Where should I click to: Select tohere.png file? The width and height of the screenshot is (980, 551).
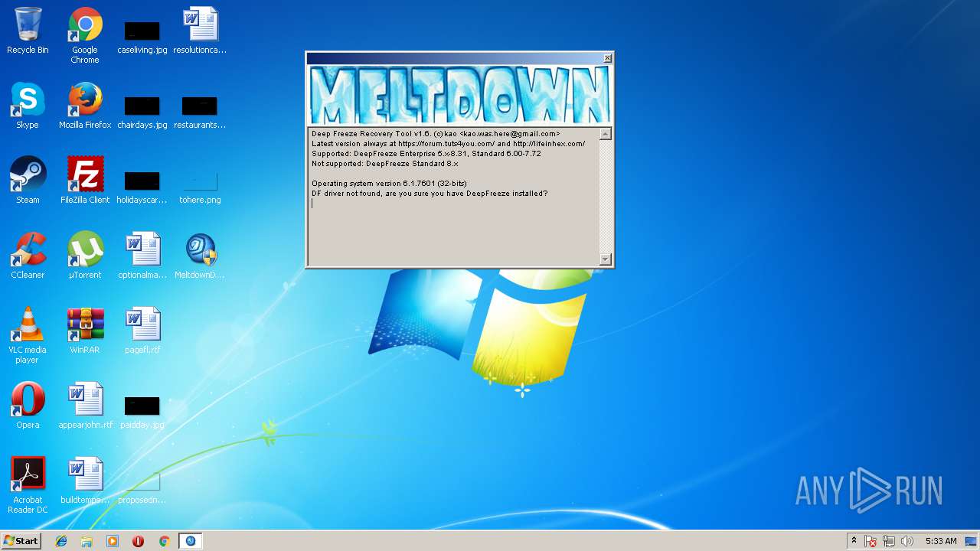200,185
